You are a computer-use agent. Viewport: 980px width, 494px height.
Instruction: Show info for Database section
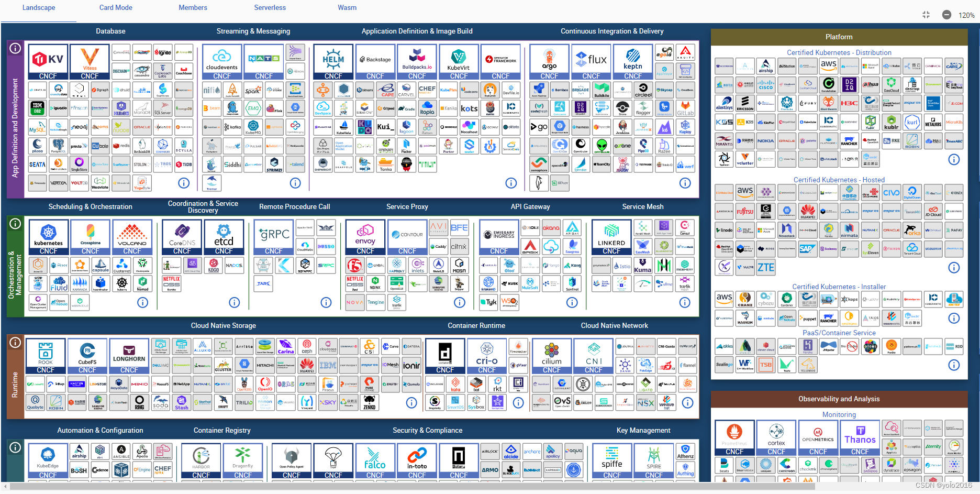(x=184, y=183)
